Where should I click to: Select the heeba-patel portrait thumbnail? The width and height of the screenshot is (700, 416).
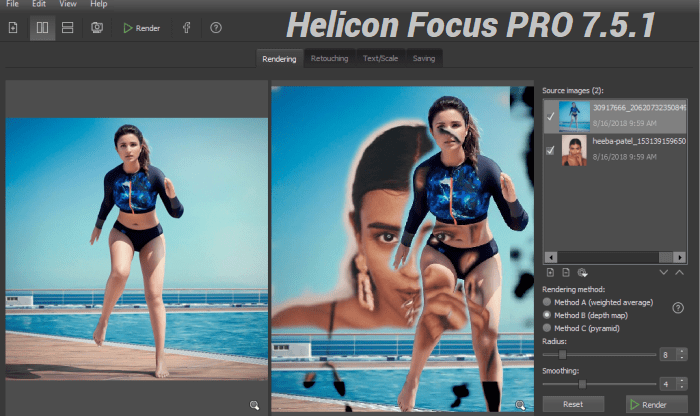(x=574, y=150)
